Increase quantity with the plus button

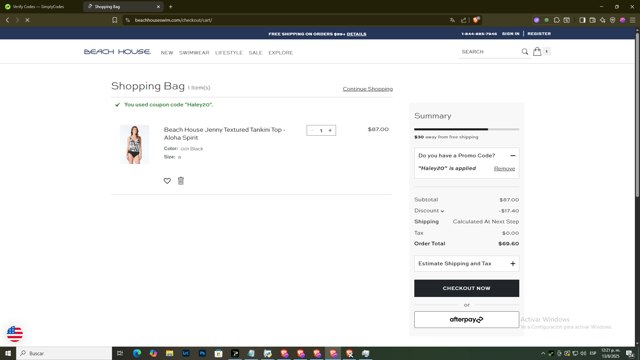[330, 131]
